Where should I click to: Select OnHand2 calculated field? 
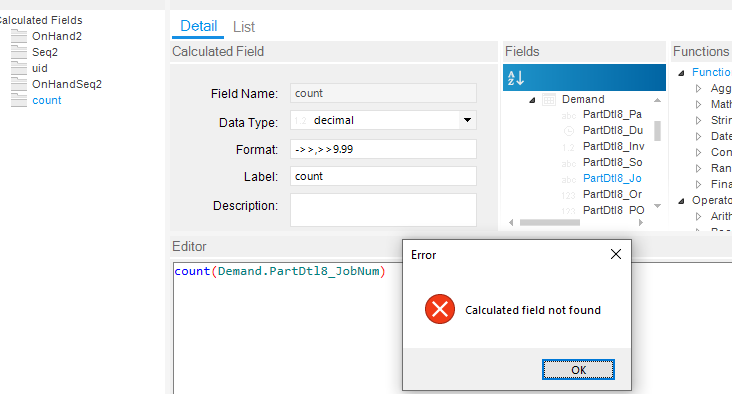pyautogui.click(x=56, y=36)
